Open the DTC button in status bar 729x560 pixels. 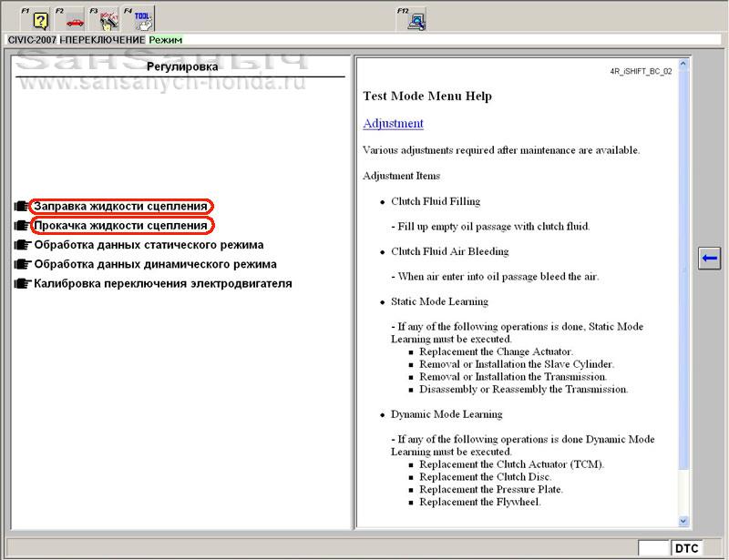click(x=686, y=548)
